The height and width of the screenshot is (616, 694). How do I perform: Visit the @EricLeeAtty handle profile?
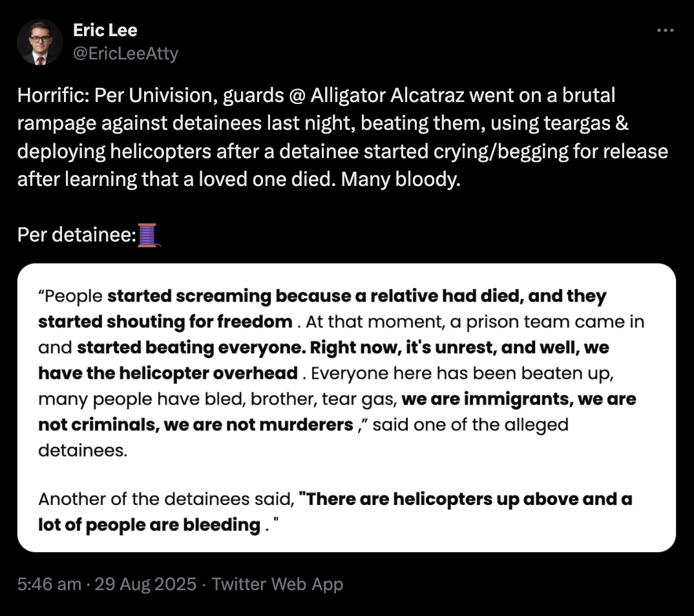[x=126, y=54]
